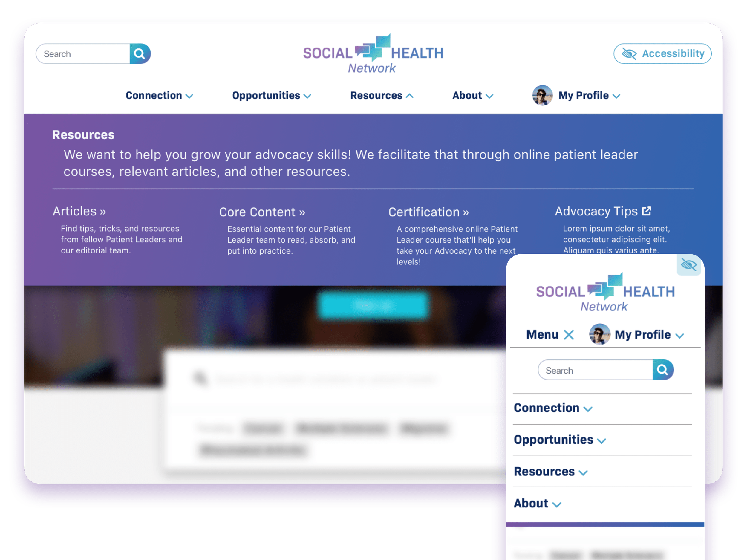Select Connection text in mobile menu
The image size is (747, 560).
(x=547, y=408)
